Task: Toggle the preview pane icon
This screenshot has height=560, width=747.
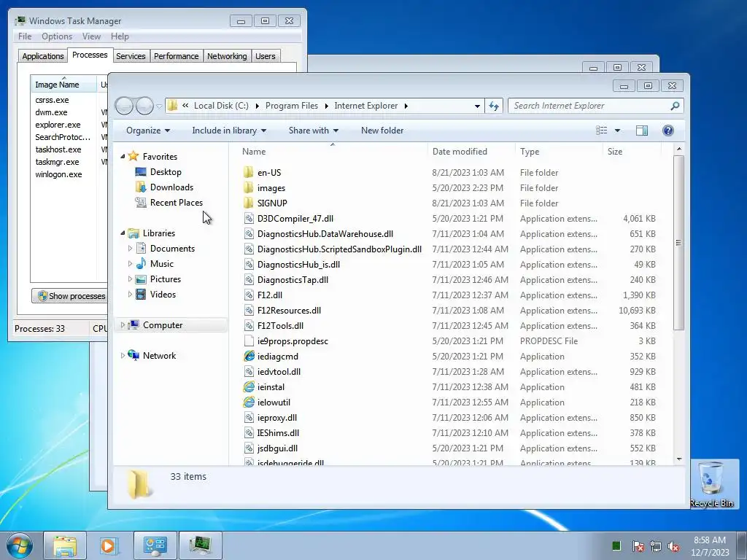Action: [x=642, y=131]
